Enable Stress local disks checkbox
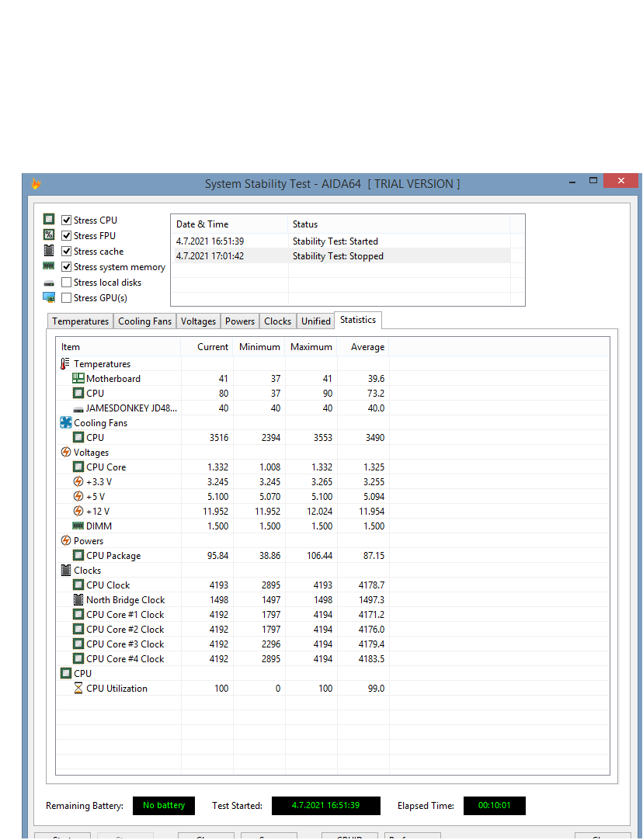Screen dimensions: 643x840 (x=67, y=282)
